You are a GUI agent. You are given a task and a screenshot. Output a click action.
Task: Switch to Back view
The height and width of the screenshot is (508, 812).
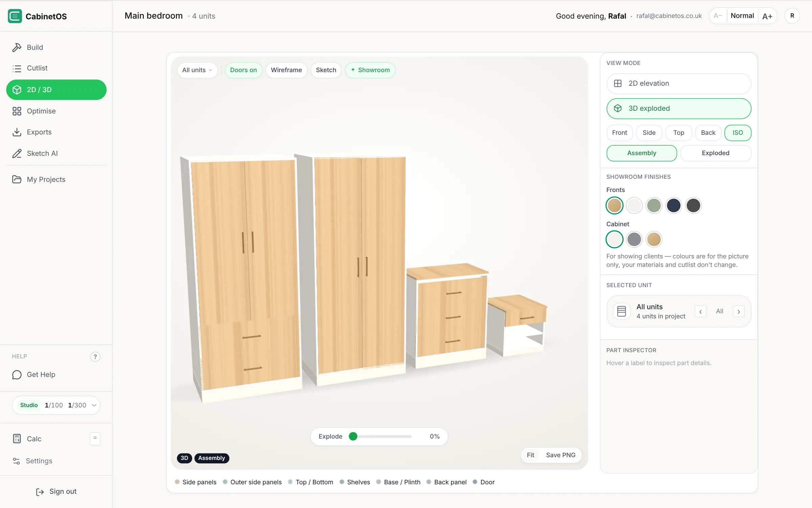click(708, 133)
